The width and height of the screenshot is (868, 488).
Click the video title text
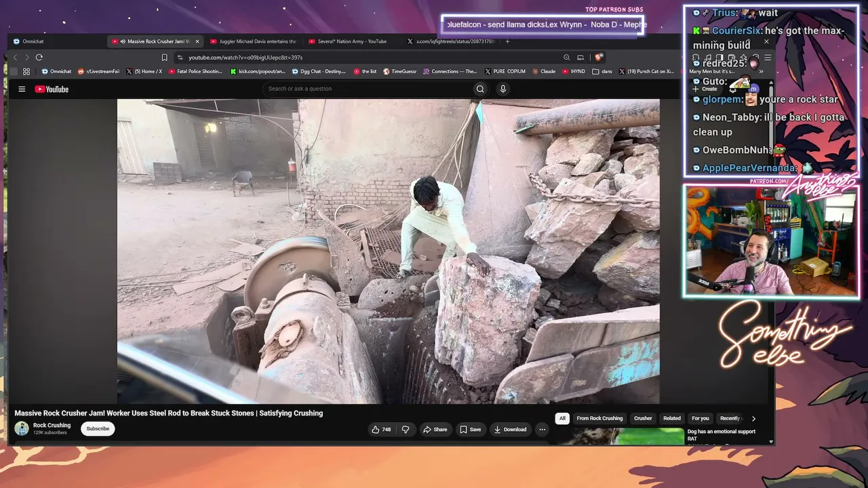click(169, 413)
